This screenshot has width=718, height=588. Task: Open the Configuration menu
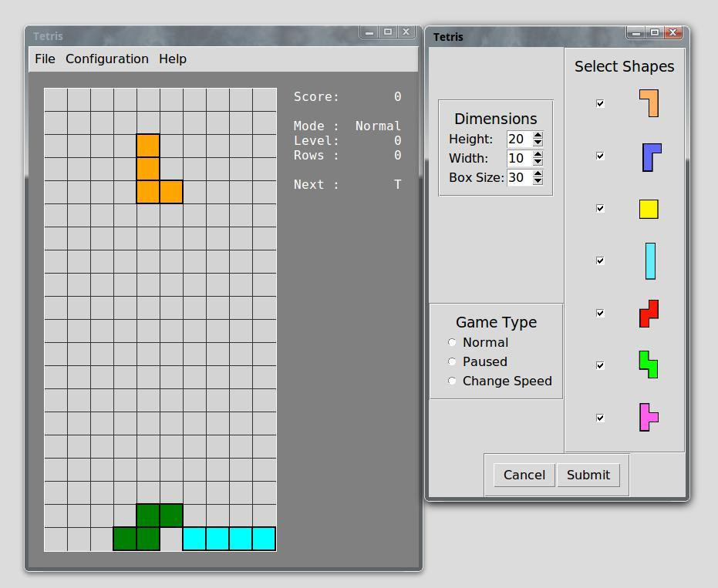(x=107, y=59)
